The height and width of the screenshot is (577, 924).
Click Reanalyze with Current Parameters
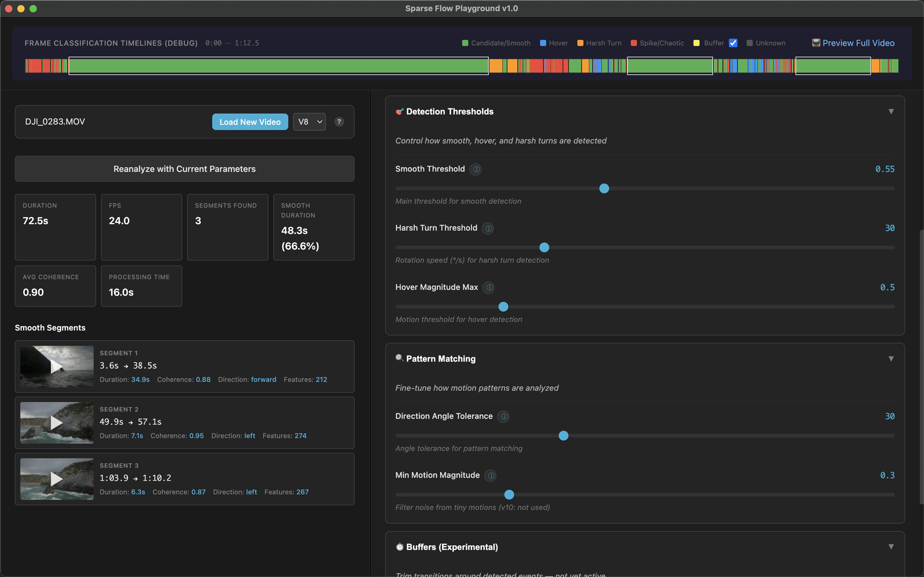tap(184, 169)
